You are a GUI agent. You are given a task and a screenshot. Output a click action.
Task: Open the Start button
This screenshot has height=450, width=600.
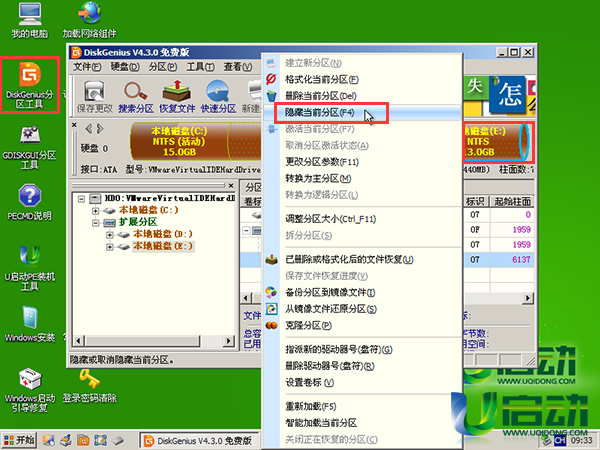pos(19,440)
